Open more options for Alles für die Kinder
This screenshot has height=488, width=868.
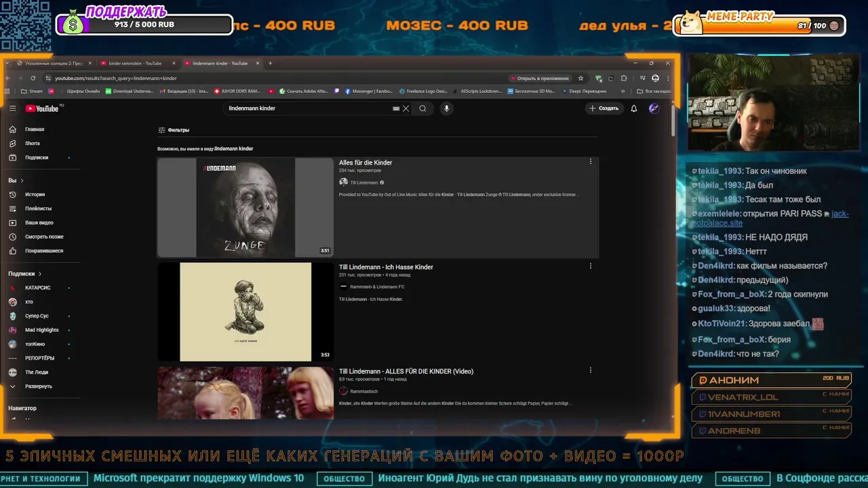(x=591, y=161)
